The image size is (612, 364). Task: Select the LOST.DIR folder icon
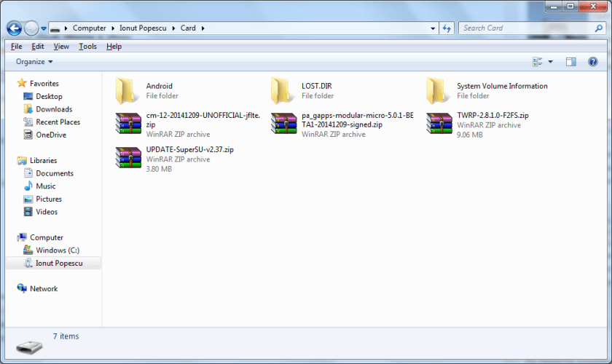click(x=281, y=91)
